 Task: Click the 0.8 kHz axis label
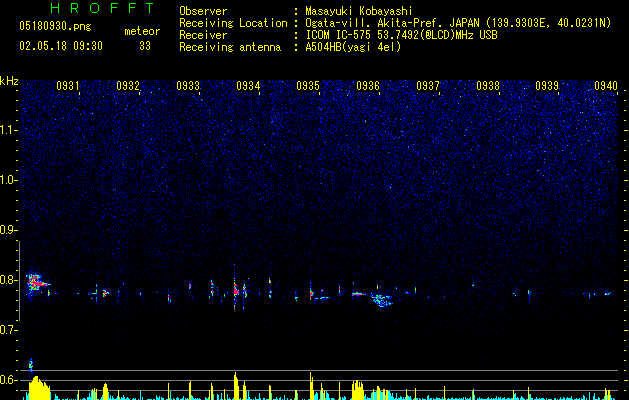[x=8, y=280]
